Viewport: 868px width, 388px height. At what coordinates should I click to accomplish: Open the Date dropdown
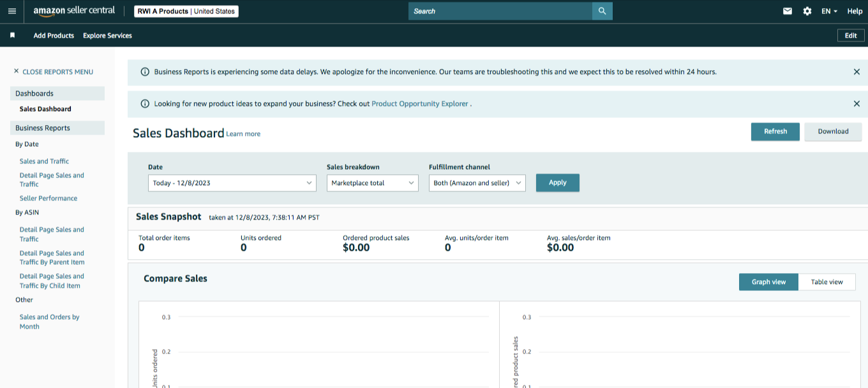pos(232,183)
